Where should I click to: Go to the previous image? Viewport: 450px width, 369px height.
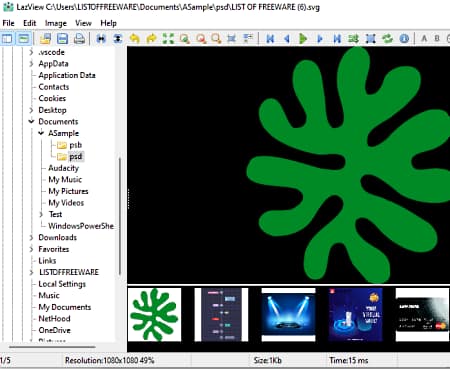pos(286,39)
